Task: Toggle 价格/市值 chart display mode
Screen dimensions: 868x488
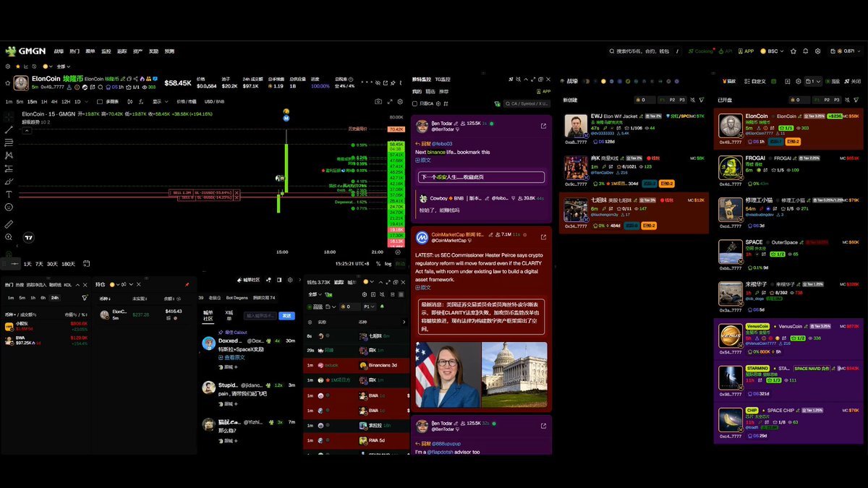Action: [187, 101]
